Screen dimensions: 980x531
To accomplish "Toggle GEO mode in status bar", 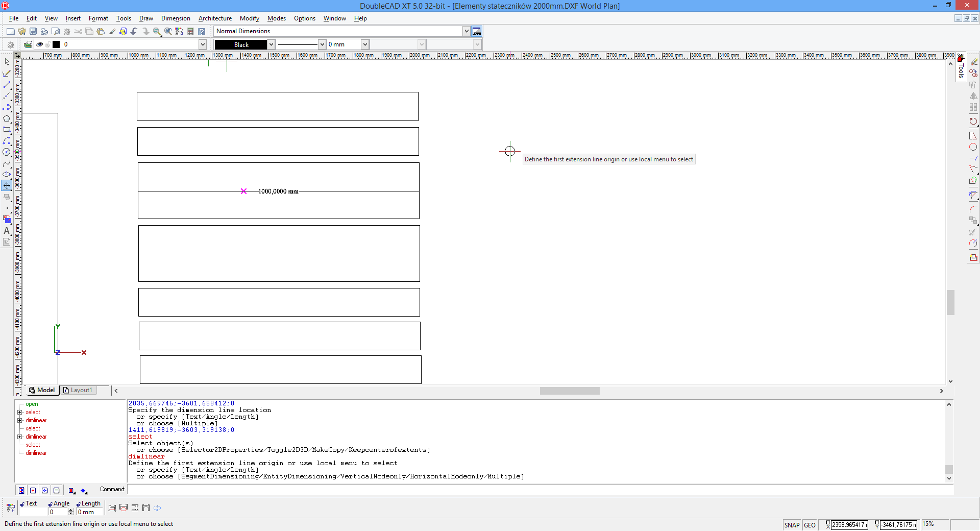I will [x=810, y=525].
